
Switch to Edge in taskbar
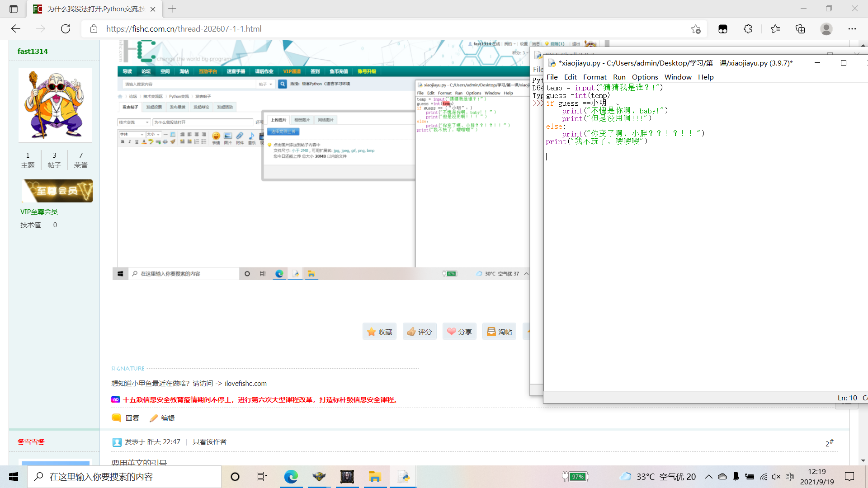pos(291,477)
